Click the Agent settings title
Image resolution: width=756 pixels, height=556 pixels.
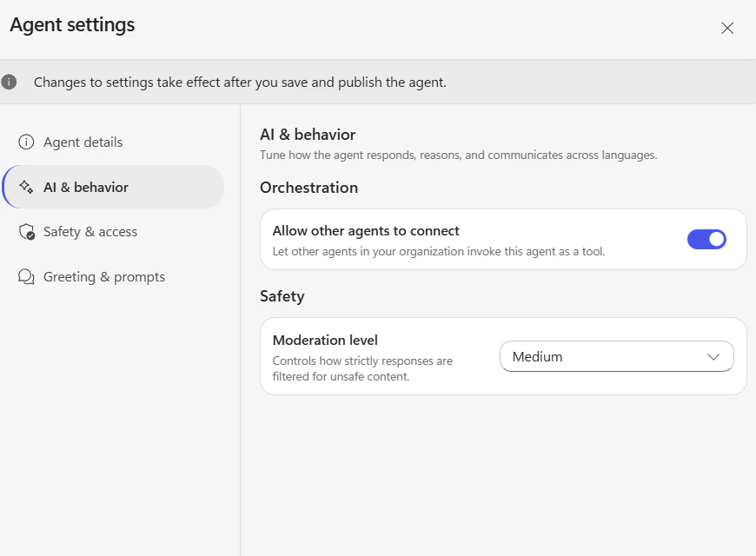(72, 24)
